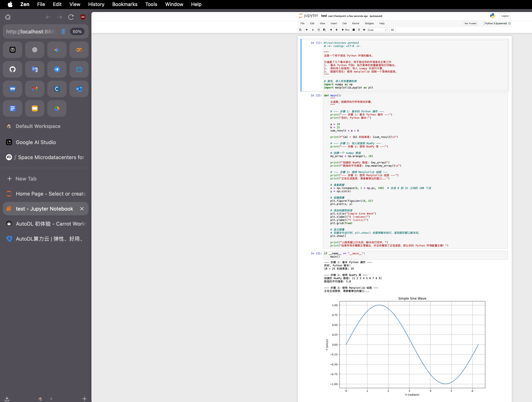This screenshot has width=532, height=402.
Task: Click the save and checkpoint icon
Action: click(300, 30)
